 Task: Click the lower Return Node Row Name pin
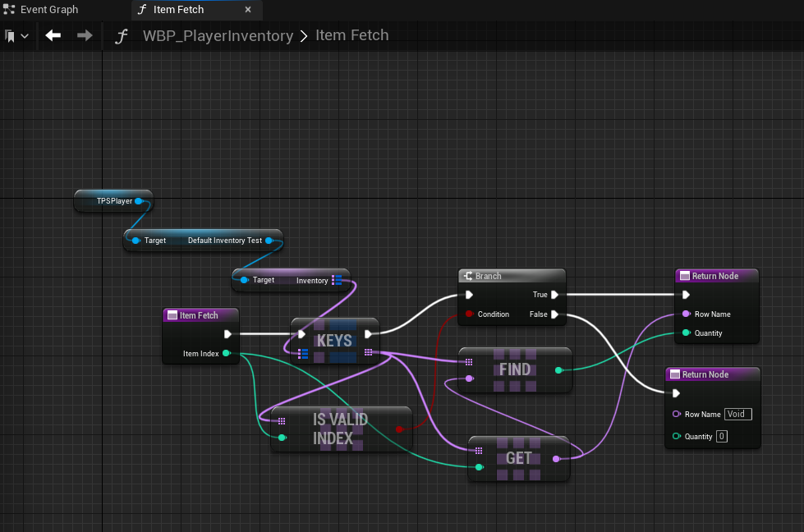coord(677,414)
